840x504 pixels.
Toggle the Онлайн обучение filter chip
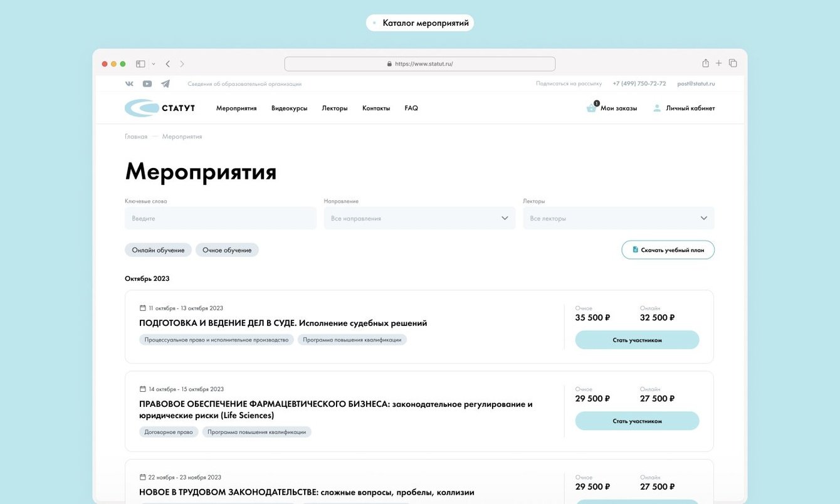click(158, 250)
